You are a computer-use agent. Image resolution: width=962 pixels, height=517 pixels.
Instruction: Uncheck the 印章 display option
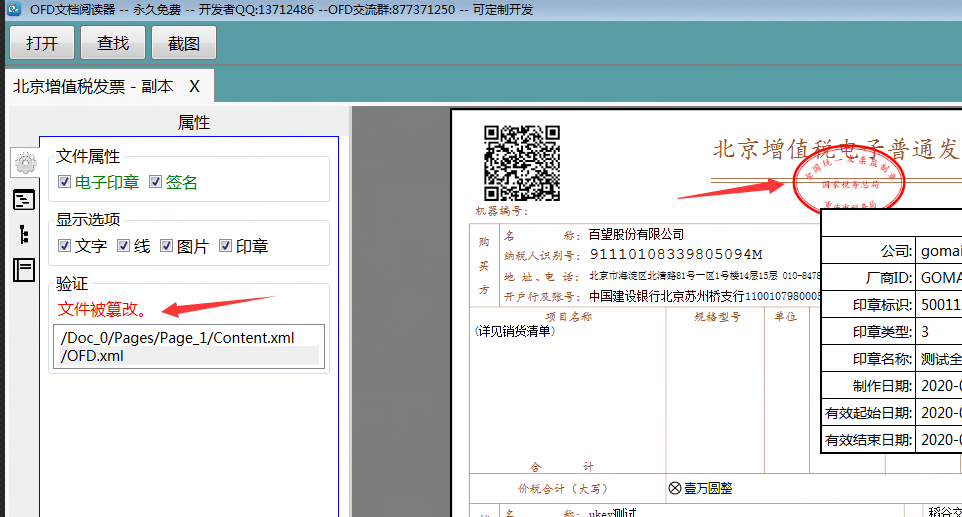click(225, 245)
